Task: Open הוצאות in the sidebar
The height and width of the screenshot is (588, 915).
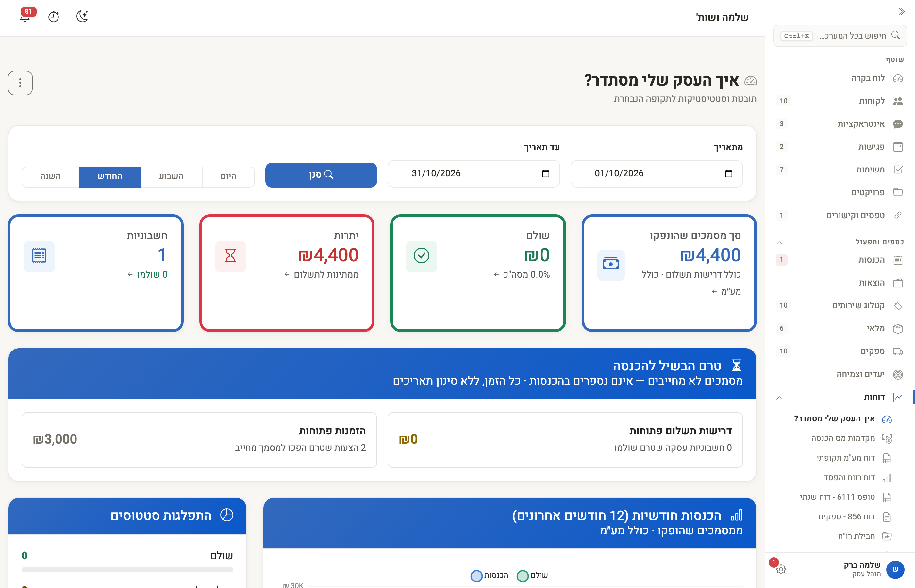Action: coord(840,283)
